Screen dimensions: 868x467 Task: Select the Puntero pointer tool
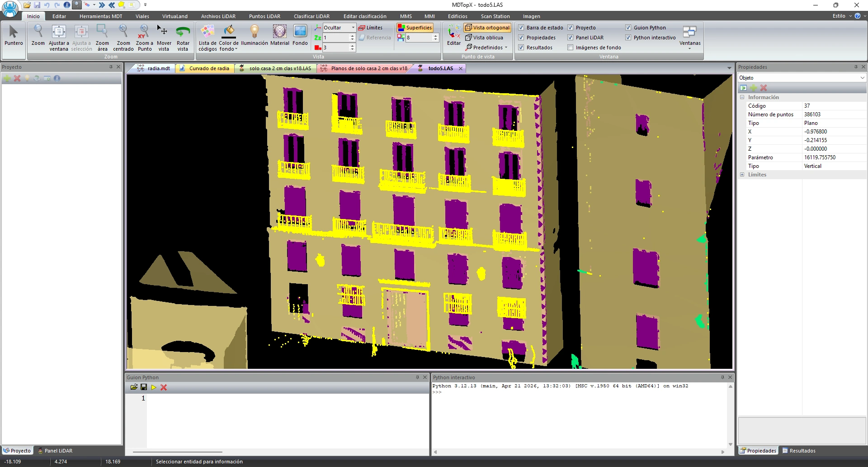pyautogui.click(x=14, y=36)
